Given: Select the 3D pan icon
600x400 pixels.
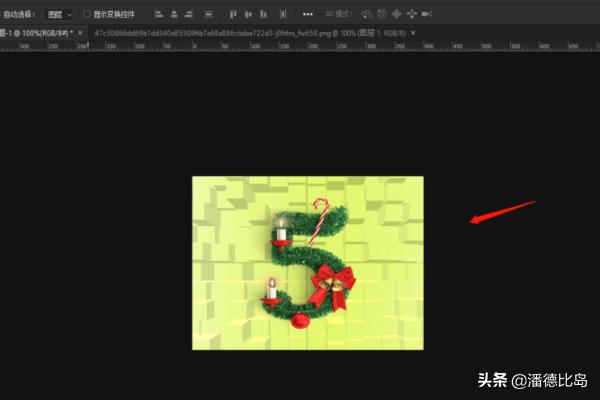Looking at the screenshot, I should point(397,14).
